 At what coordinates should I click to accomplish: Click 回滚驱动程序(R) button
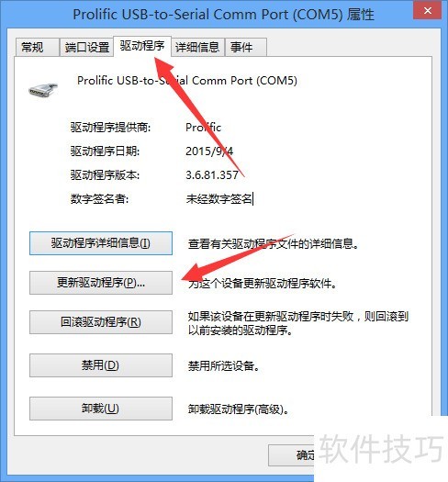pyautogui.click(x=101, y=322)
